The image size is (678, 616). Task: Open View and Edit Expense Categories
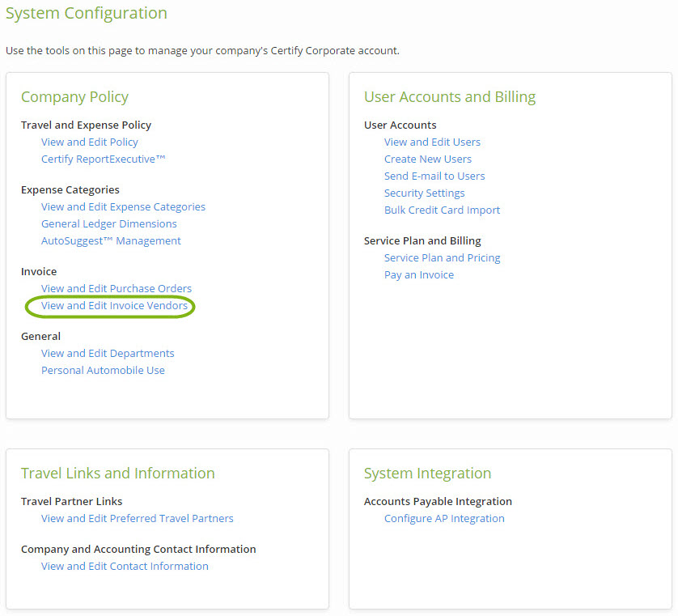123,206
